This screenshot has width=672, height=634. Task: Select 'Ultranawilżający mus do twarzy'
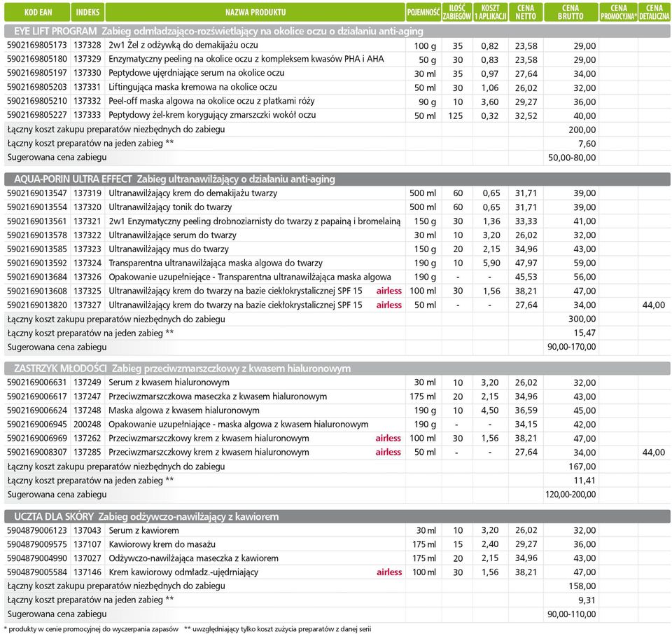pyautogui.click(x=169, y=249)
